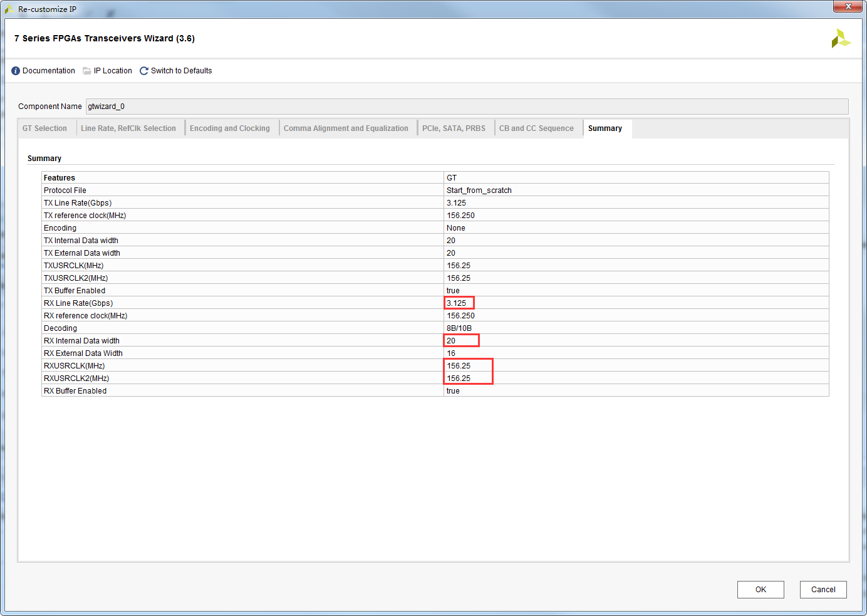Select the RXUSRCLK2(MHz) row label
Image resolution: width=867 pixels, height=616 pixels.
pyautogui.click(x=76, y=378)
